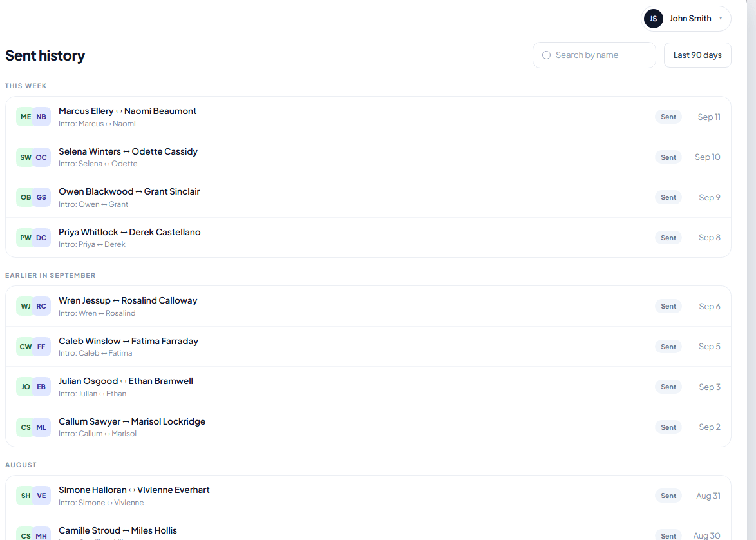The height and width of the screenshot is (540, 756).
Task: Open Owen Blackwood ↔ Grant Sinclair intro
Action: point(368,197)
